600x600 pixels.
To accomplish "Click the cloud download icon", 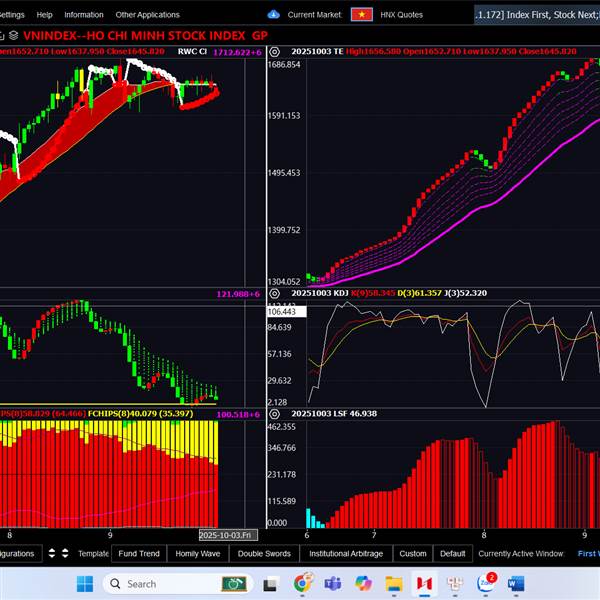I will coord(274,15).
